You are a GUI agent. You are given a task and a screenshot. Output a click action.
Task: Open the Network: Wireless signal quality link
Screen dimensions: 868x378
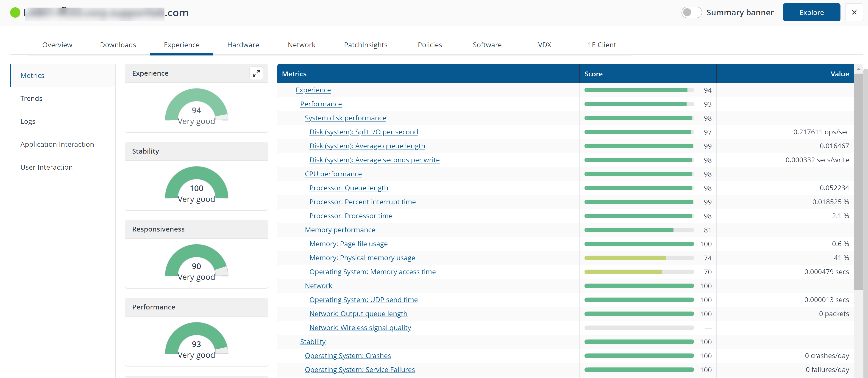(x=360, y=328)
